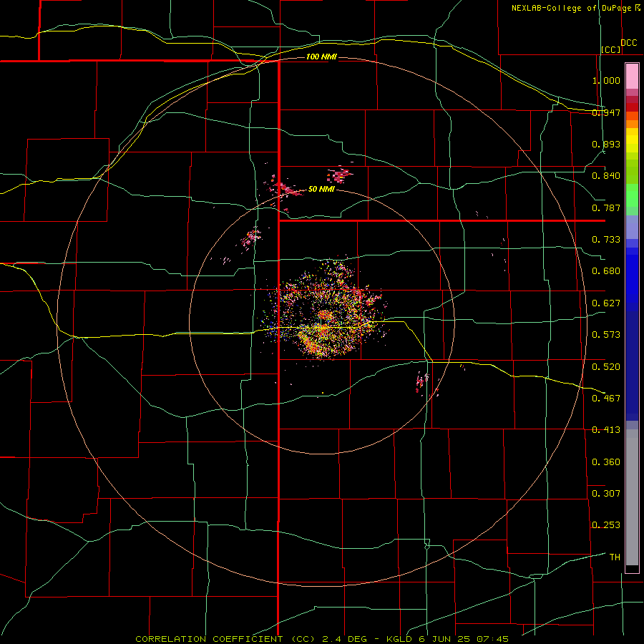
Task: Click the Correlation Coefficient caption at bottom
Action: tap(322, 639)
